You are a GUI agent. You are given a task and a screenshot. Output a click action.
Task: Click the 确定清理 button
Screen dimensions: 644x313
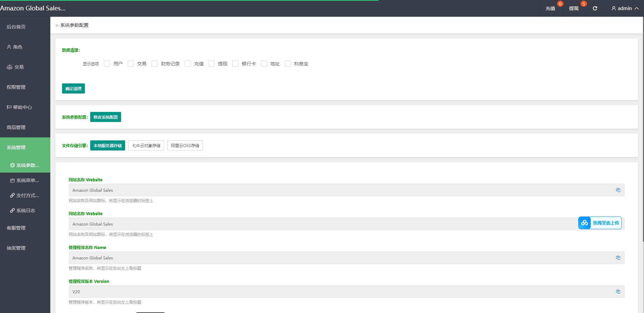point(73,88)
